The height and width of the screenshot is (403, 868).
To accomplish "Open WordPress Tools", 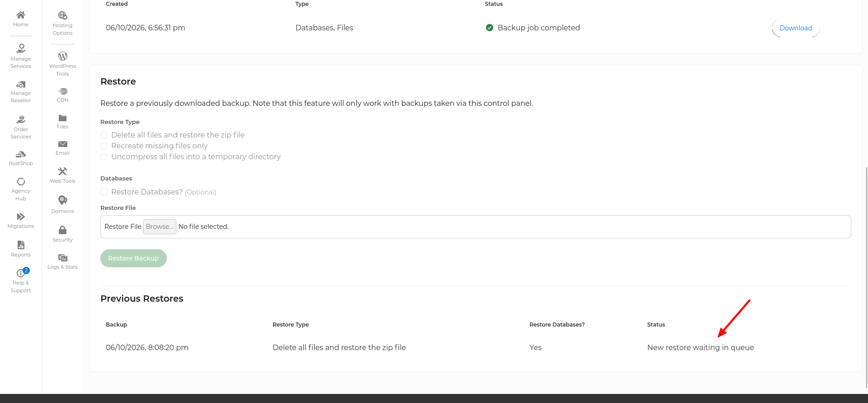I will click(x=62, y=64).
